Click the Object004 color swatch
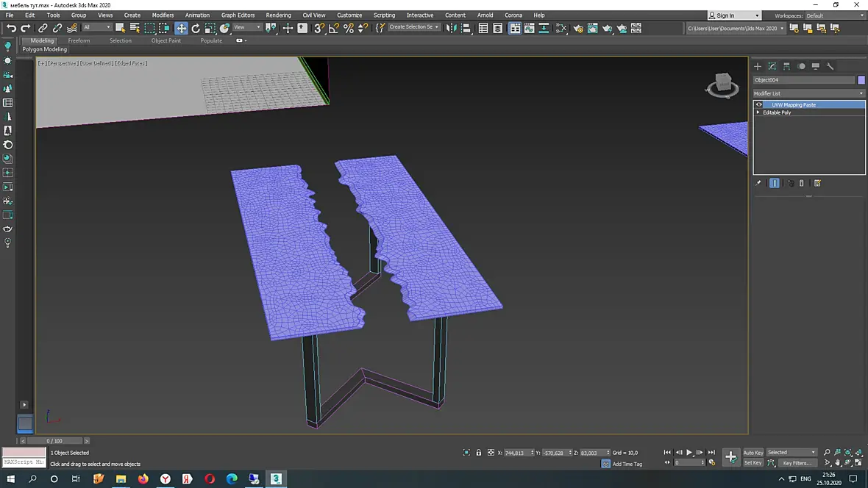The image size is (868, 488). pyautogui.click(x=861, y=80)
